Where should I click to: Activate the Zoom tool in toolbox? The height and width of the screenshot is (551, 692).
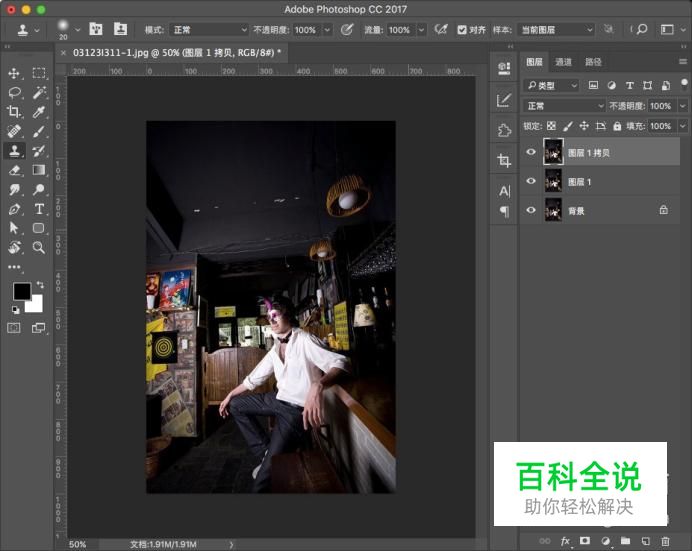(x=39, y=247)
